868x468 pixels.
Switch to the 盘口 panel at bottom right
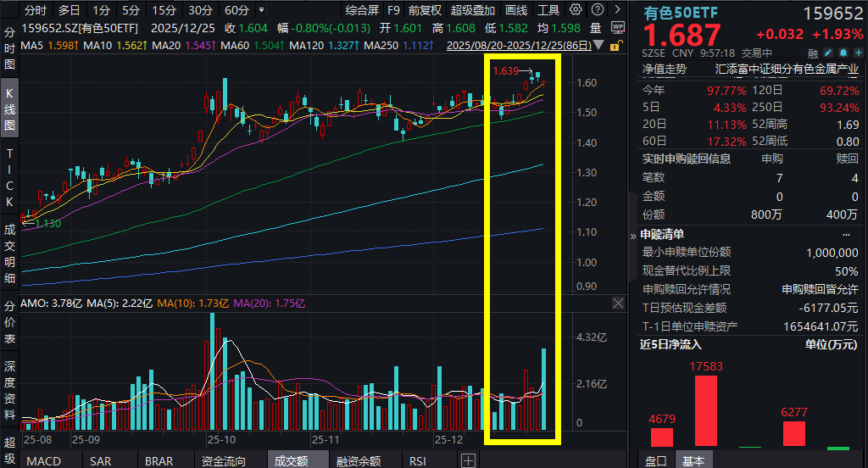coord(655,460)
